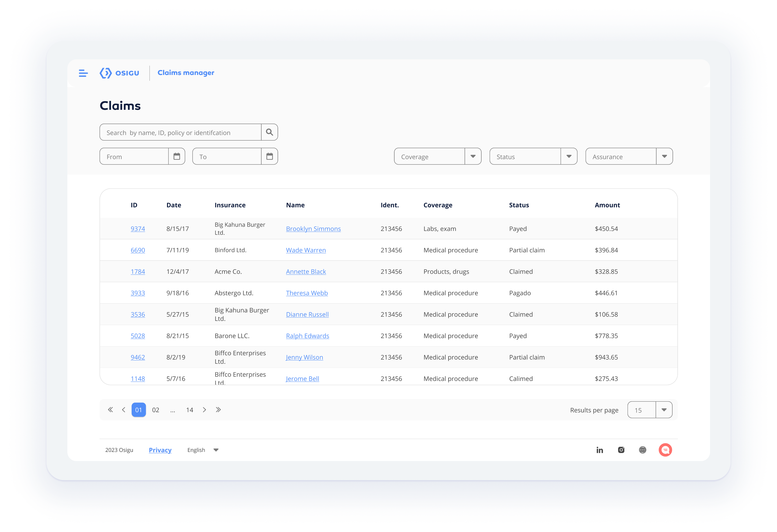Open claim ID 9374
The width and height of the screenshot is (777, 532).
[x=138, y=229]
